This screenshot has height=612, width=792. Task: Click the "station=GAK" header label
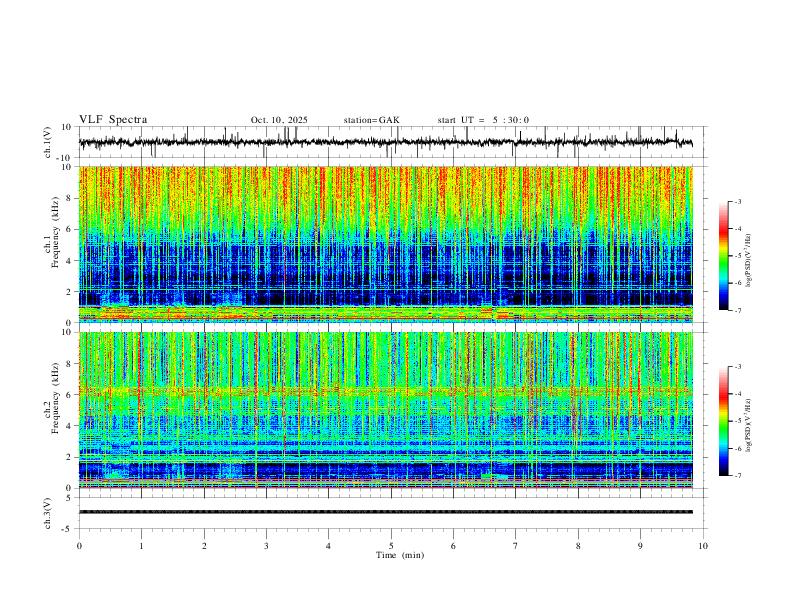371,120
